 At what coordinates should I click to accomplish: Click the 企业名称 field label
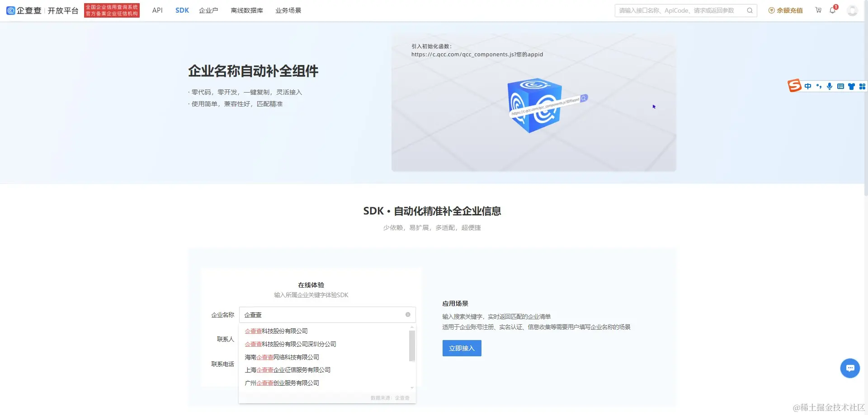222,315
